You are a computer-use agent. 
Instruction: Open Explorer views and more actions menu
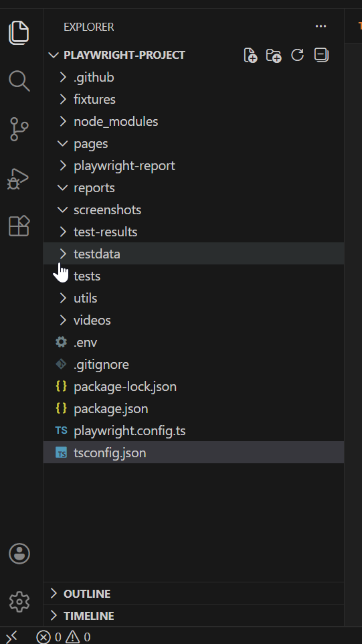click(x=321, y=27)
